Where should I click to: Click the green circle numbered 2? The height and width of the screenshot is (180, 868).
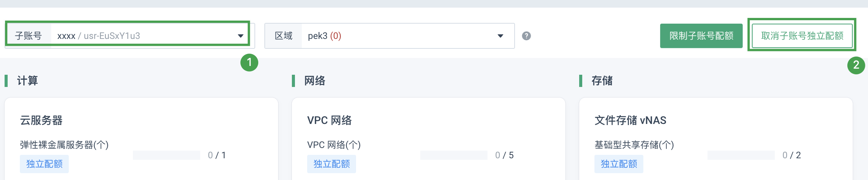[x=856, y=65]
